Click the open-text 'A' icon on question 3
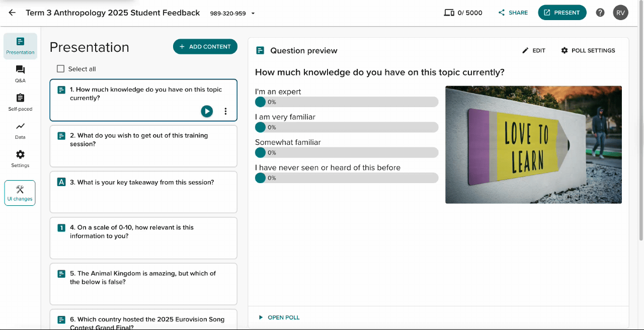644x330 pixels. tap(61, 182)
